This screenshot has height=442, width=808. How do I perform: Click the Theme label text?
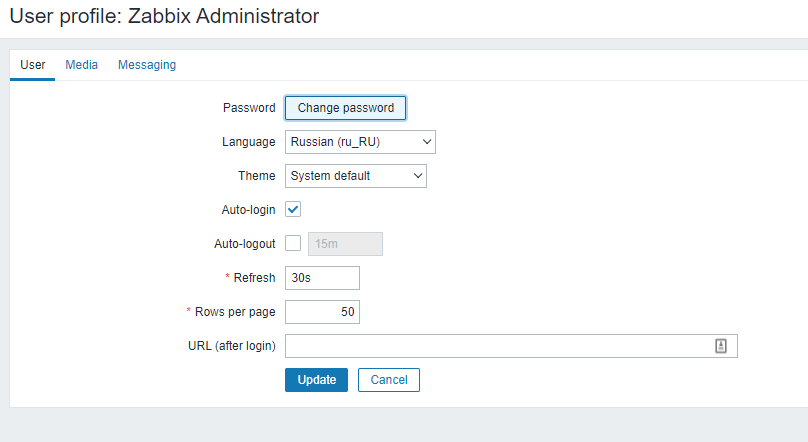click(256, 176)
